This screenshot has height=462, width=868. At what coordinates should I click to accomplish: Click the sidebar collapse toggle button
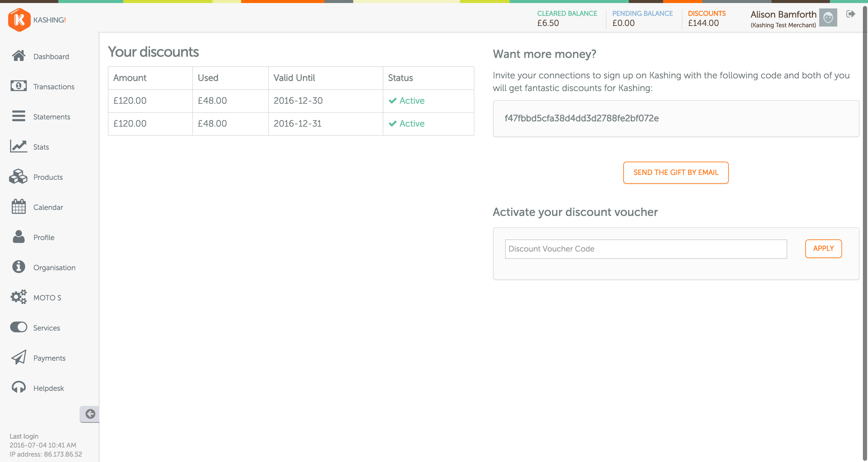pos(90,414)
